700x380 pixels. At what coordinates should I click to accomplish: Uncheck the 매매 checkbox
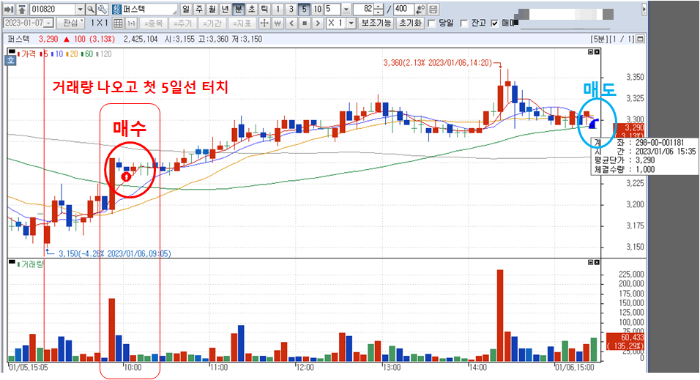click(x=494, y=23)
